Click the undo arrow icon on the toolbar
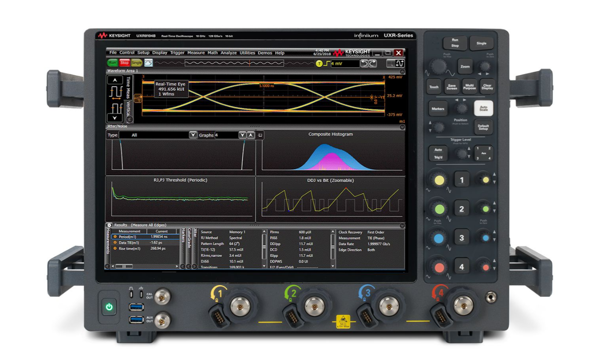 pos(364,63)
